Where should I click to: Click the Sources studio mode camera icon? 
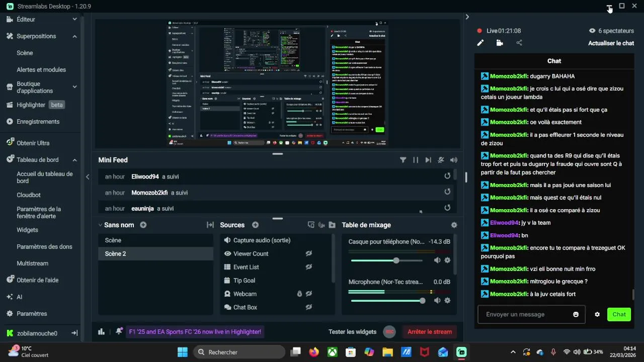point(321,225)
